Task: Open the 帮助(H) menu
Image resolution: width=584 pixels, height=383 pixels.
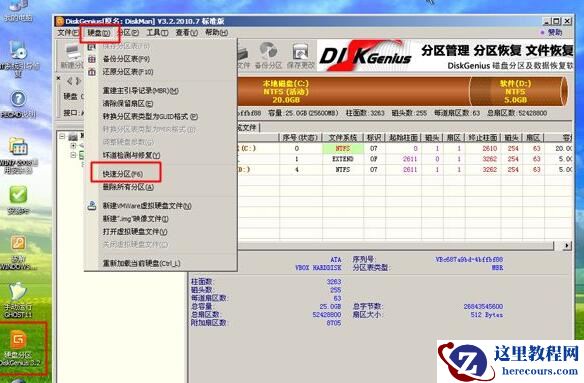Action: pyautogui.click(x=216, y=33)
